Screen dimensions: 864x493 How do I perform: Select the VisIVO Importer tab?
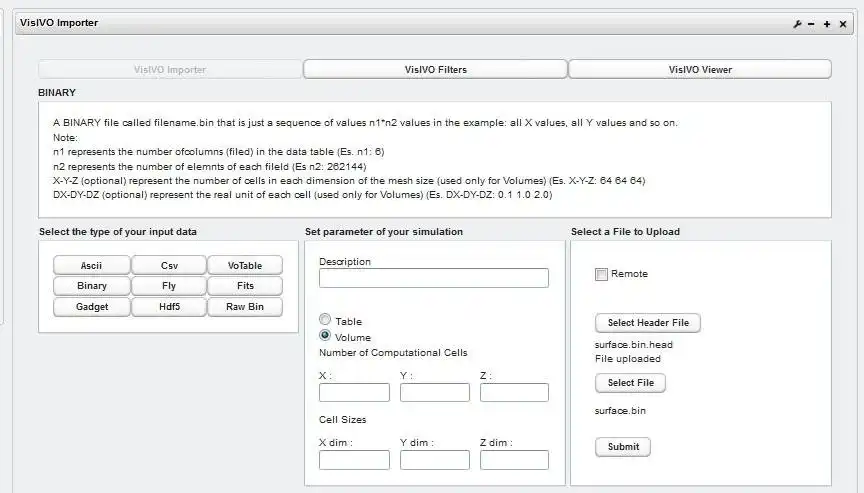tap(170, 69)
